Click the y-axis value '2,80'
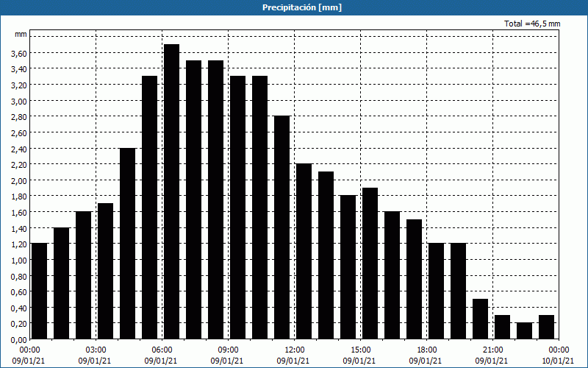 point(19,117)
